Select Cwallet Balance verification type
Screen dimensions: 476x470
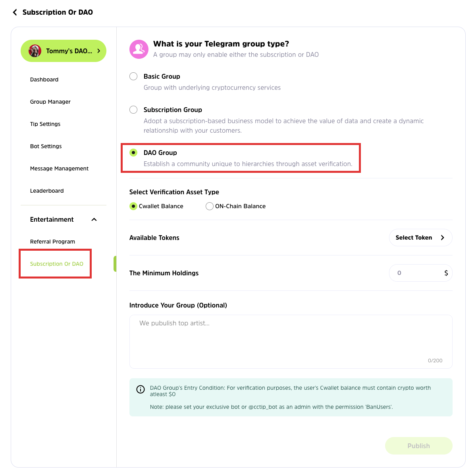(x=134, y=206)
